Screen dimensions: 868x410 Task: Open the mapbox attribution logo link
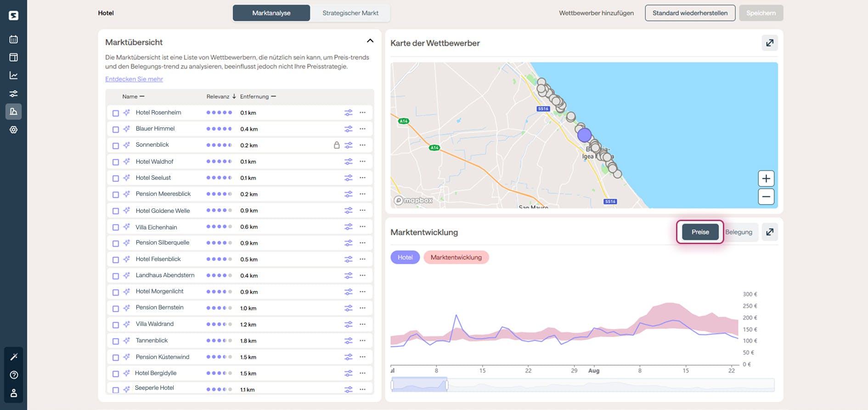[413, 200]
